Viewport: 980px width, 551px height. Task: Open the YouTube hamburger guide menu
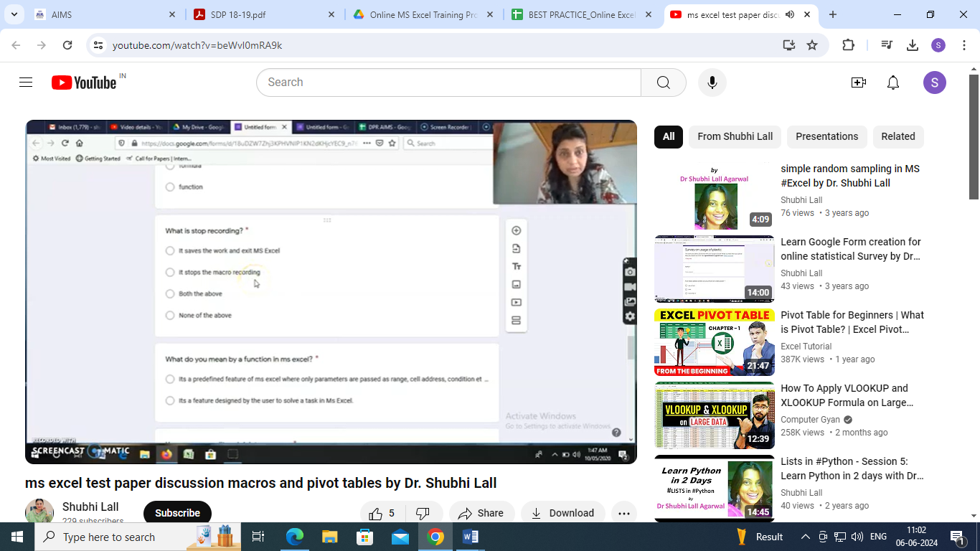(26, 83)
